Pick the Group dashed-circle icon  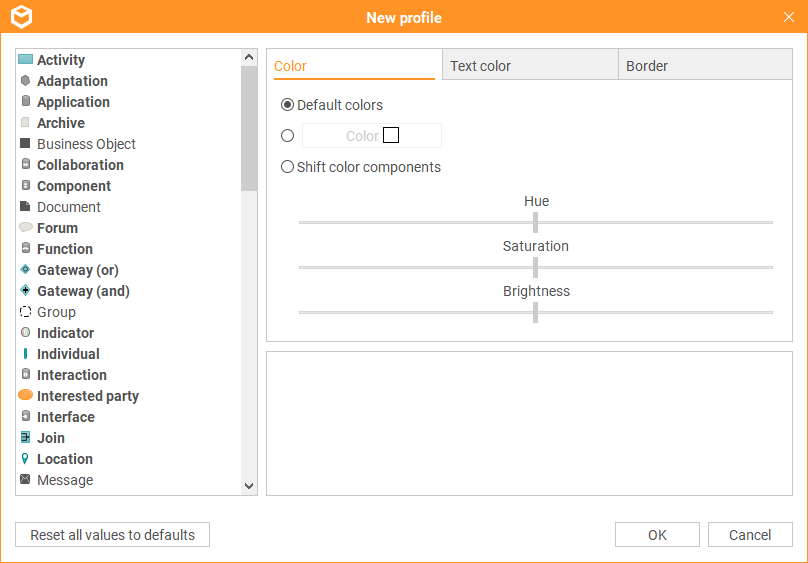coord(25,312)
